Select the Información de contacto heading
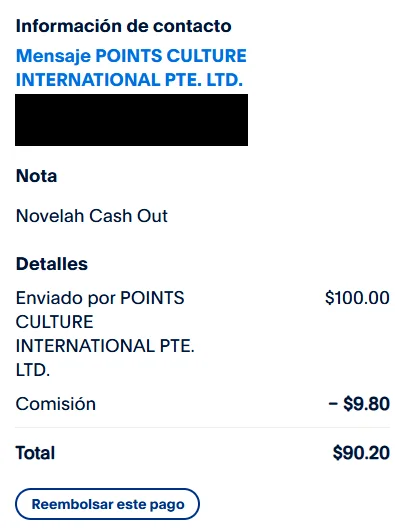The width and height of the screenshot is (395, 528). pos(124,26)
